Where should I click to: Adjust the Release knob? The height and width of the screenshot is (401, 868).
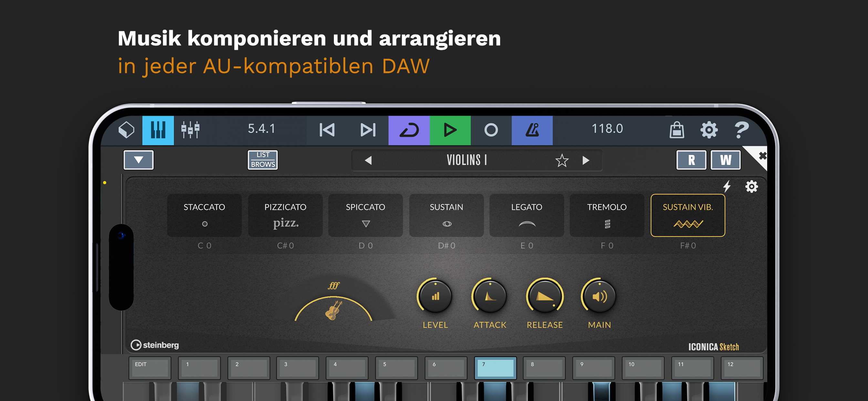[x=544, y=296]
